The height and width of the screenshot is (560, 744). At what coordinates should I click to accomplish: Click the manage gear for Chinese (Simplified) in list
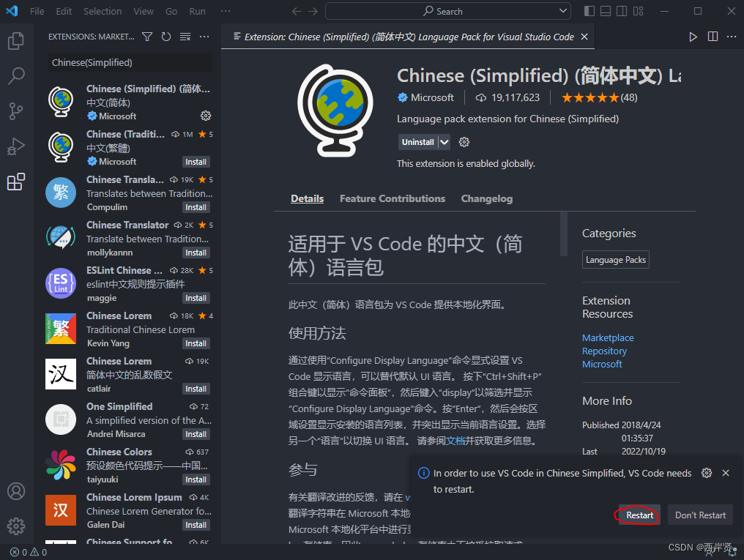tap(206, 116)
